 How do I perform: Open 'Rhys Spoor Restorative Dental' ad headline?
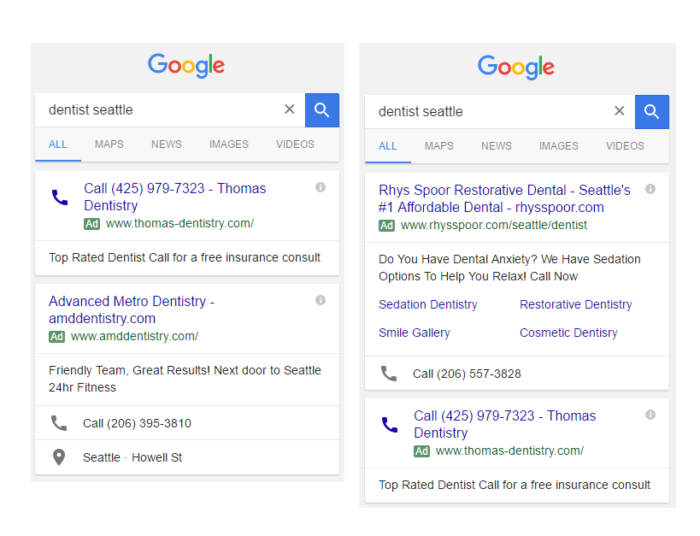(504, 199)
